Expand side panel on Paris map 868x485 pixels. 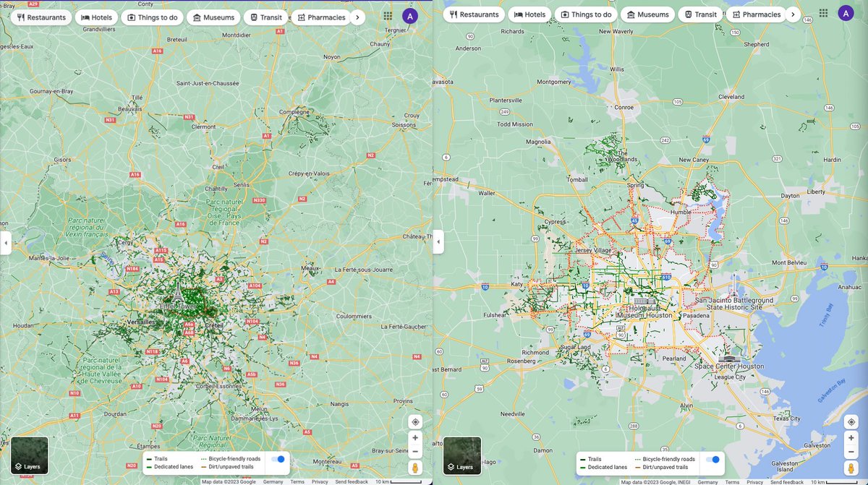pos(6,243)
